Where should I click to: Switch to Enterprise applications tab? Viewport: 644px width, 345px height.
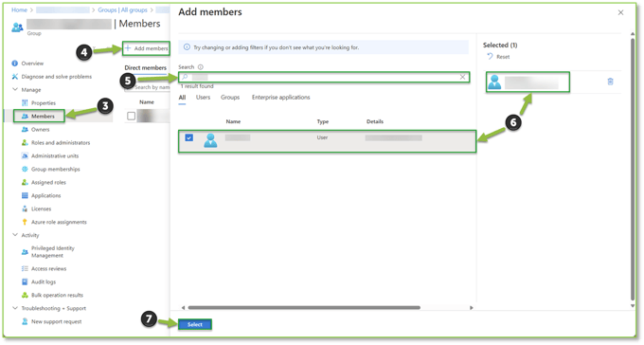click(280, 98)
